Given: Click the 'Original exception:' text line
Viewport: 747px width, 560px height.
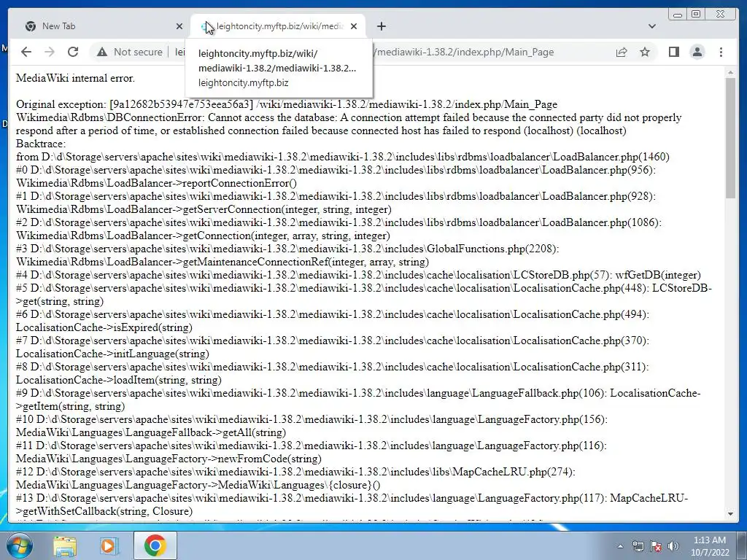Looking at the screenshot, I should pyautogui.click(x=286, y=104).
